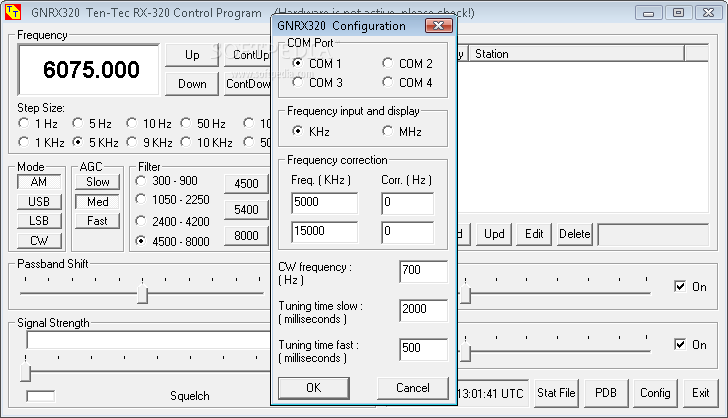Tune frequency Up

(192, 55)
